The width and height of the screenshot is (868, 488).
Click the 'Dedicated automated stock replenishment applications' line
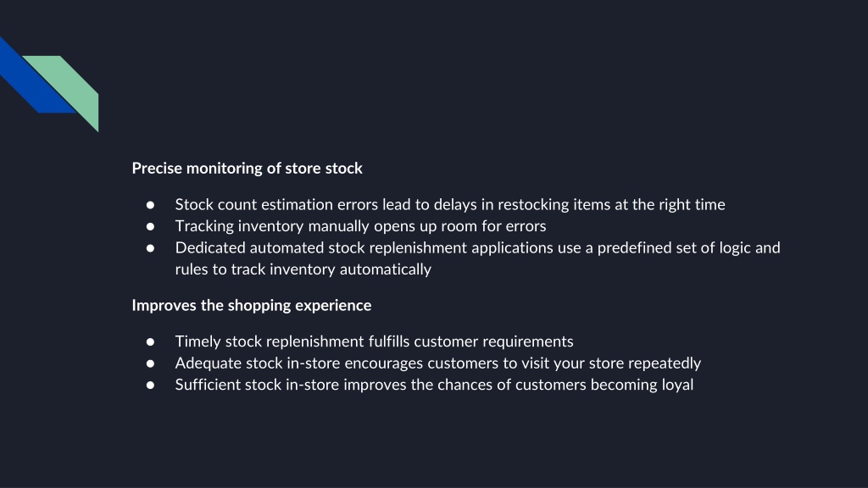click(478, 248)
